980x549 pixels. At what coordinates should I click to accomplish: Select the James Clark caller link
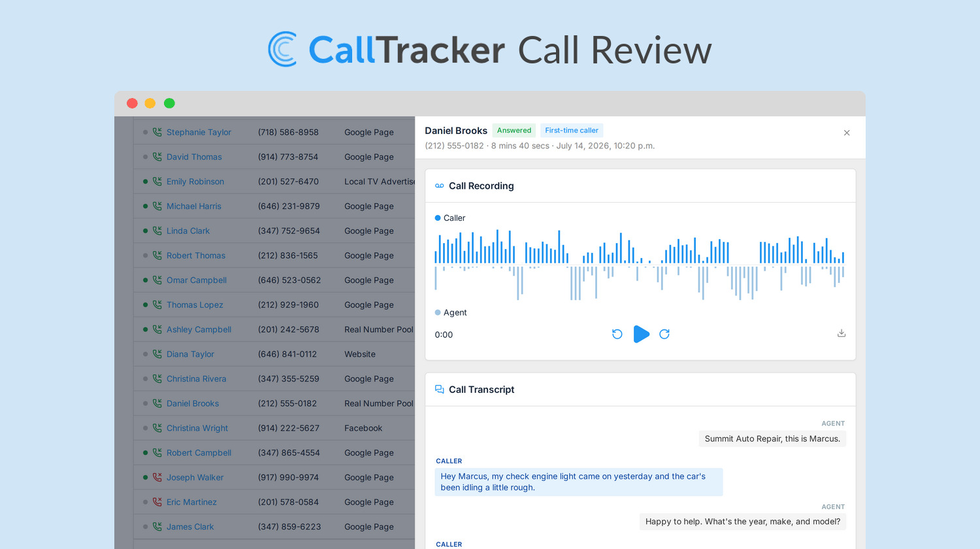click(190, 527)
